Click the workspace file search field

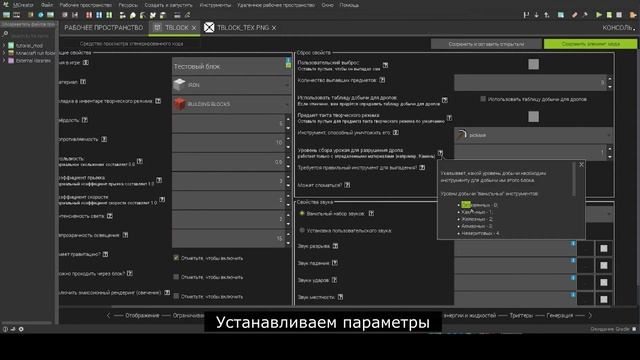(31, 36)
